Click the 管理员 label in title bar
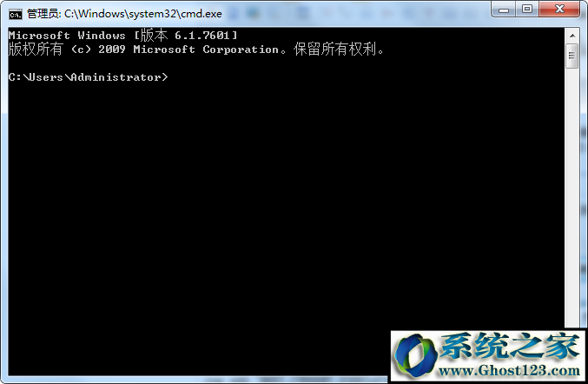 click(x=43, y=14)
